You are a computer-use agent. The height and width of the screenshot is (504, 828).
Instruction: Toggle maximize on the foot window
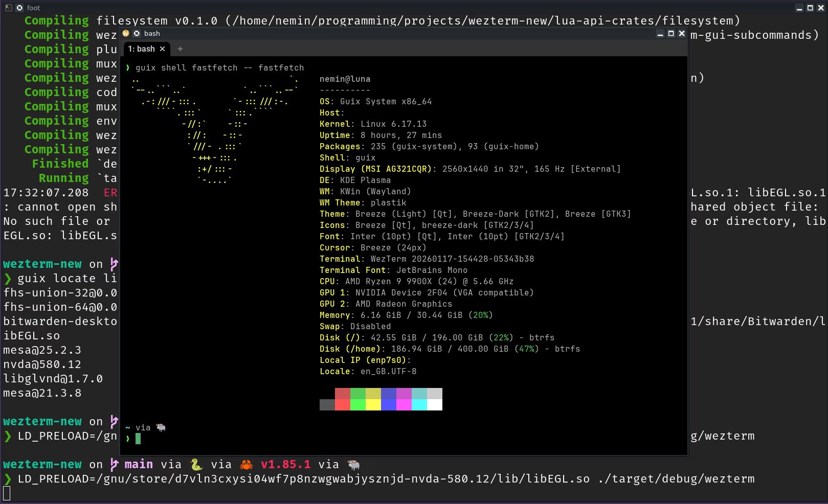(x=810, y=8)
